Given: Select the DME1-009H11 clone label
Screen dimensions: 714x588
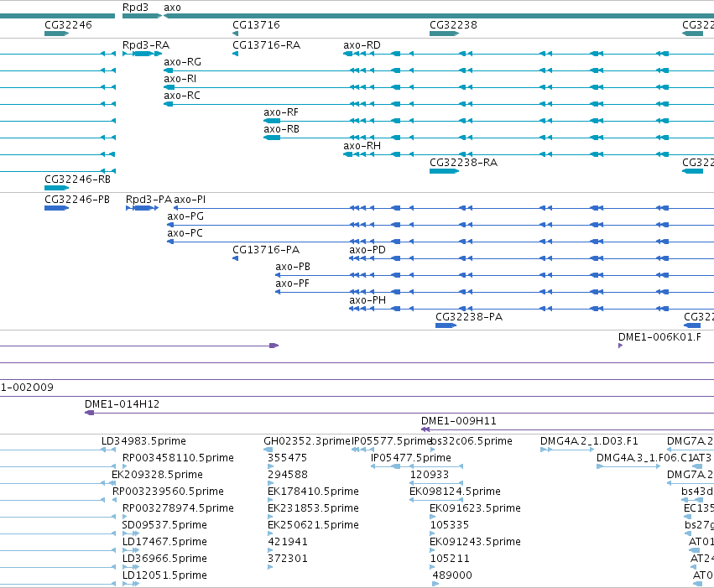Looking at the screenshot, I should (459, 421).
